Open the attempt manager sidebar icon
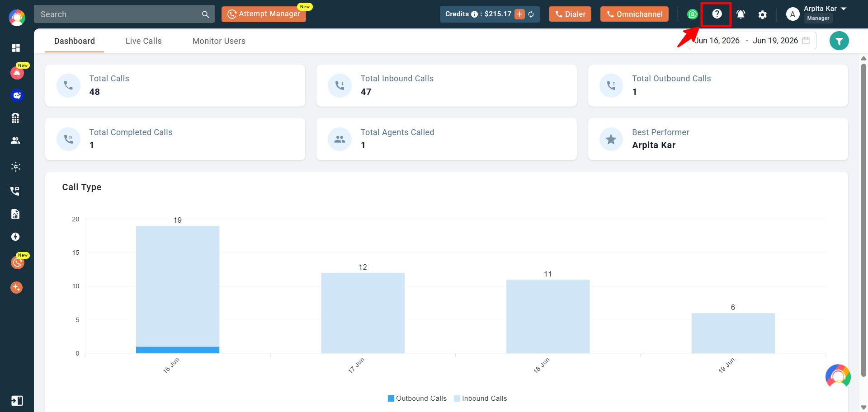Image resolution: width=868 pixels, height=412 pixels. point(18,262)
